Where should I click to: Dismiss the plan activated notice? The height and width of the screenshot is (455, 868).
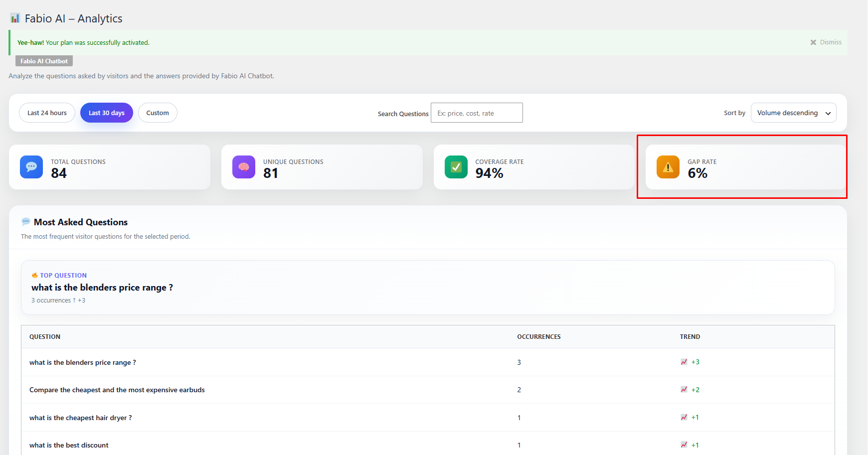coord(826,42)
